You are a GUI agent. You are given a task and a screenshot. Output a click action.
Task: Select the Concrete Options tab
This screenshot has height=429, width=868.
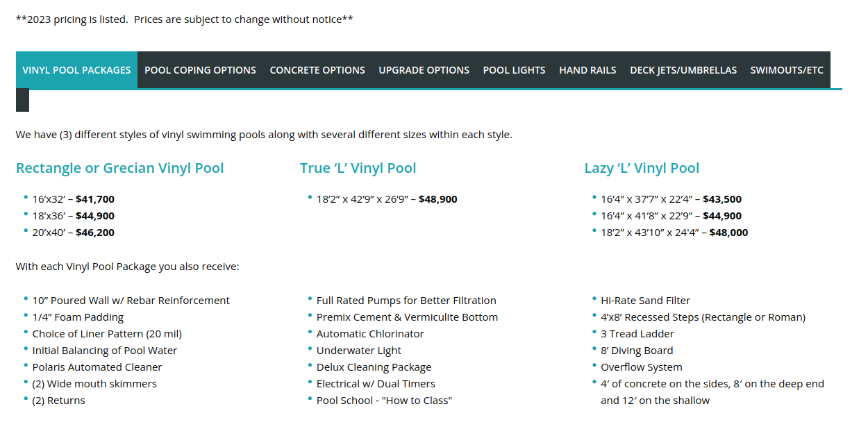click(x=317, y=70)
